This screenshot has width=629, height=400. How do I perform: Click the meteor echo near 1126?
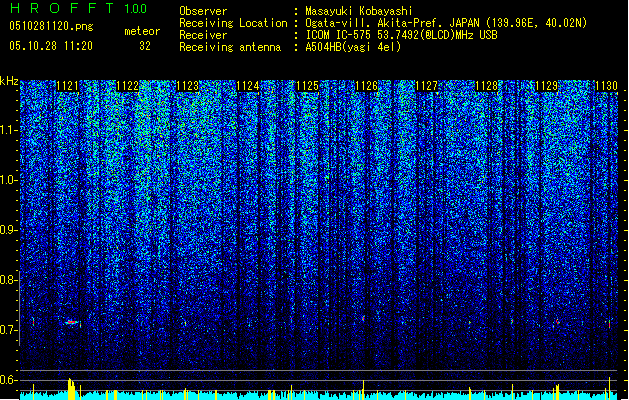[x=363, y=318]
